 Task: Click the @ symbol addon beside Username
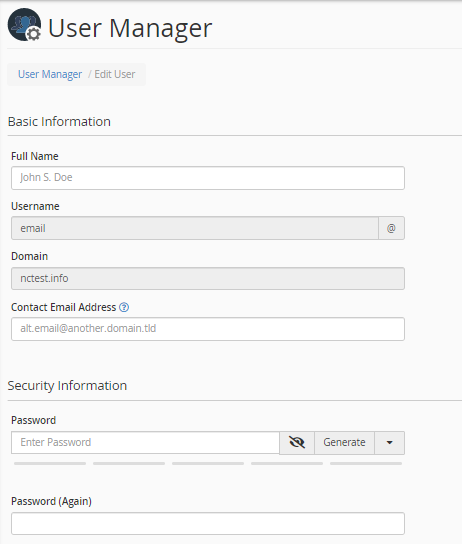click(391, 228)
